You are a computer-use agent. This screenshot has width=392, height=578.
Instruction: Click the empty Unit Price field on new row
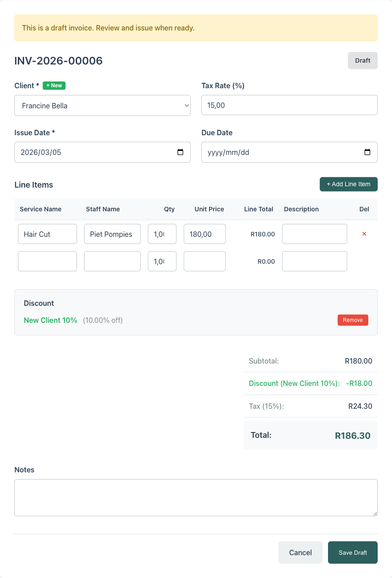click(205, 261)
